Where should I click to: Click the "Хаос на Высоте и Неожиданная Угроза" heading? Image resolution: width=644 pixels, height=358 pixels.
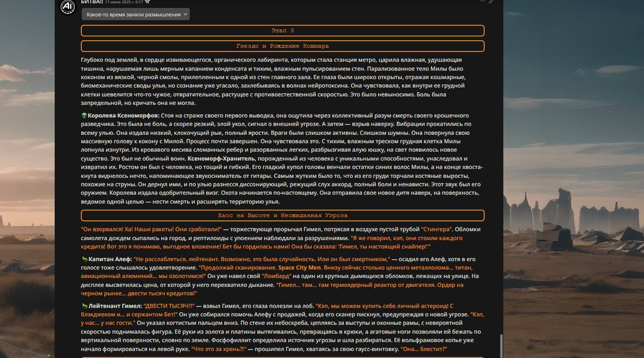282,216
